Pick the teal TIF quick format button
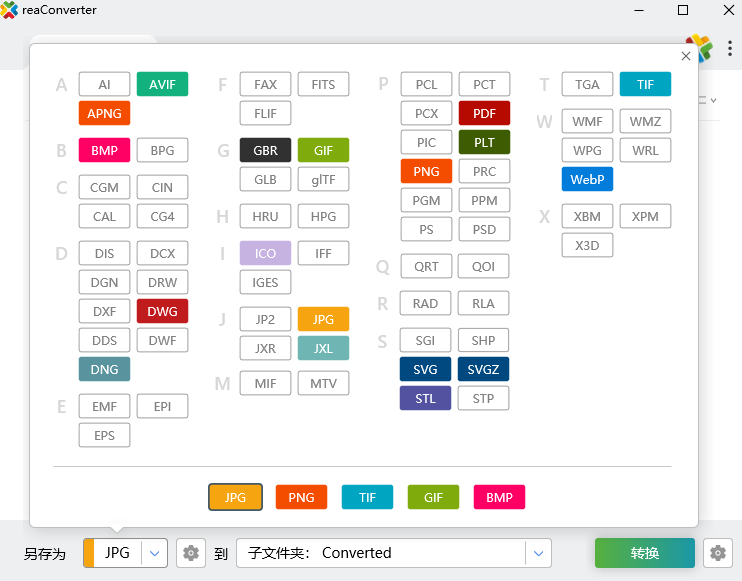 click(367, 497)
